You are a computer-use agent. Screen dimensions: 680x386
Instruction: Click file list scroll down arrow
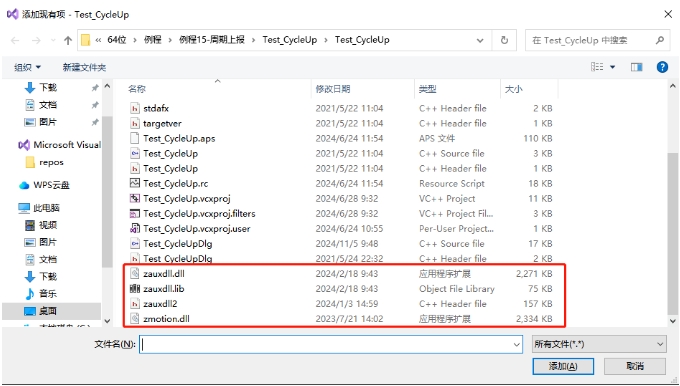pos(673,321)
